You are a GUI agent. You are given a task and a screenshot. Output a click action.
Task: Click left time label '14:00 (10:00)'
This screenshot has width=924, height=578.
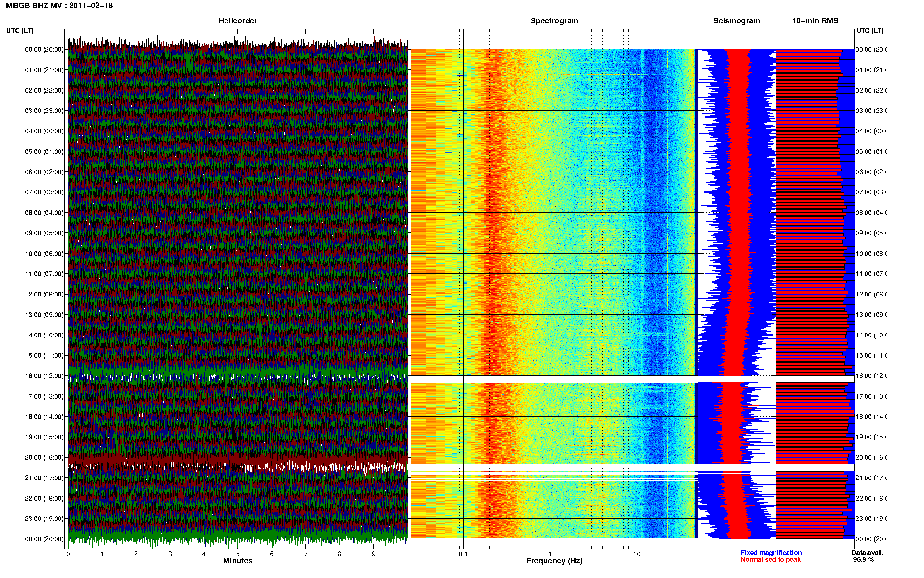coord(44,335)
